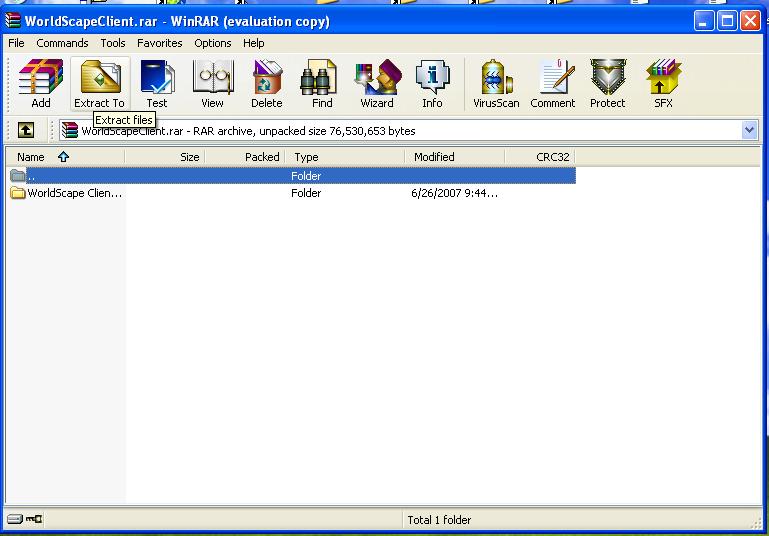Open the Commands menu
The height and width of the screenshot is (536, 769).
point(62,43)
